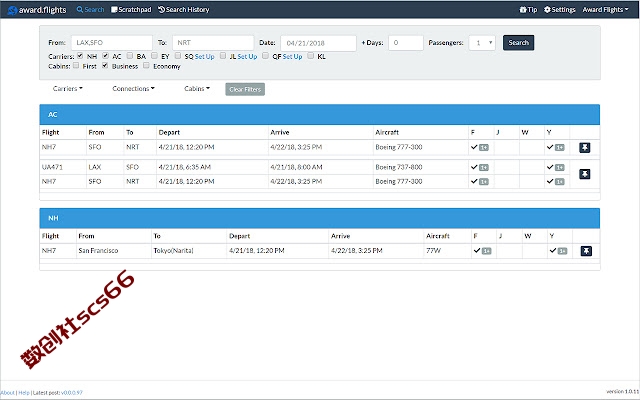Click the + Days input field

tap(406, 43)
